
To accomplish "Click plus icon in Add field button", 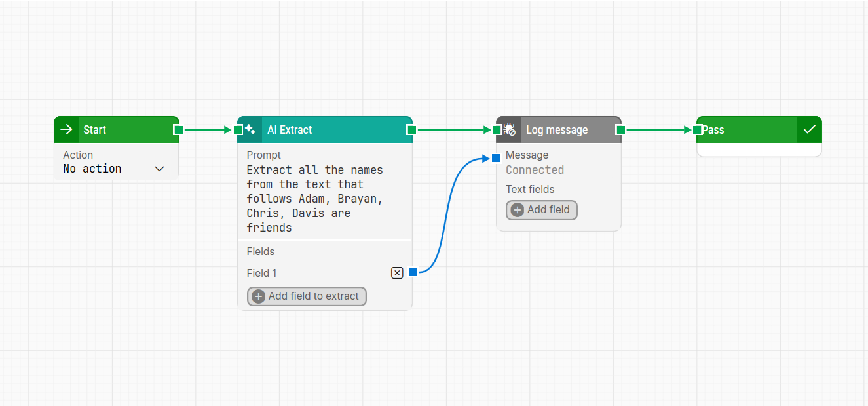I will 518,210.
